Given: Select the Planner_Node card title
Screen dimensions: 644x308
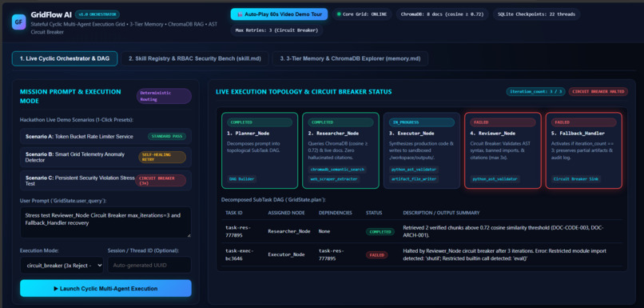Looking at the screenshot, I should (248, 134).
